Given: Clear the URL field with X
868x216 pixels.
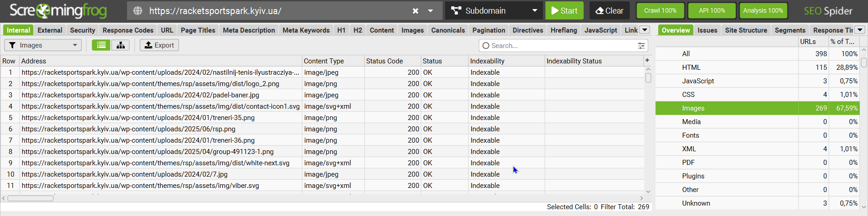Looking at the screenshot, I should [415, 11].
